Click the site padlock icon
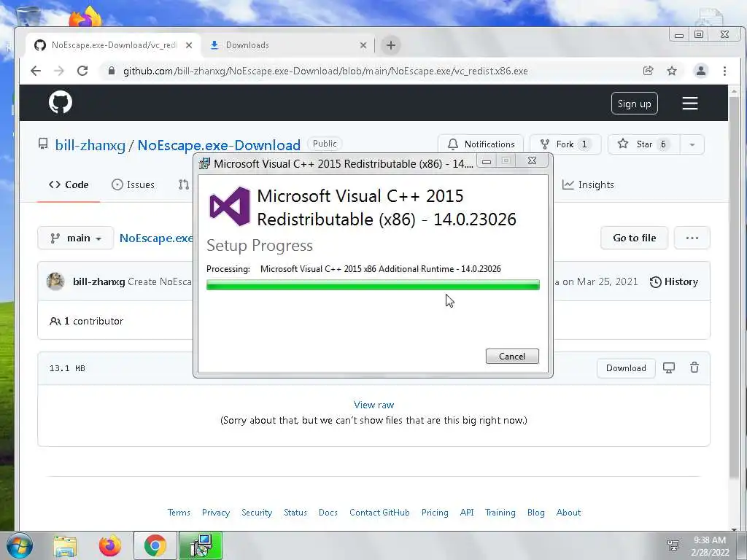The height and width of the screenshot is (560, 747). [112, 71]
